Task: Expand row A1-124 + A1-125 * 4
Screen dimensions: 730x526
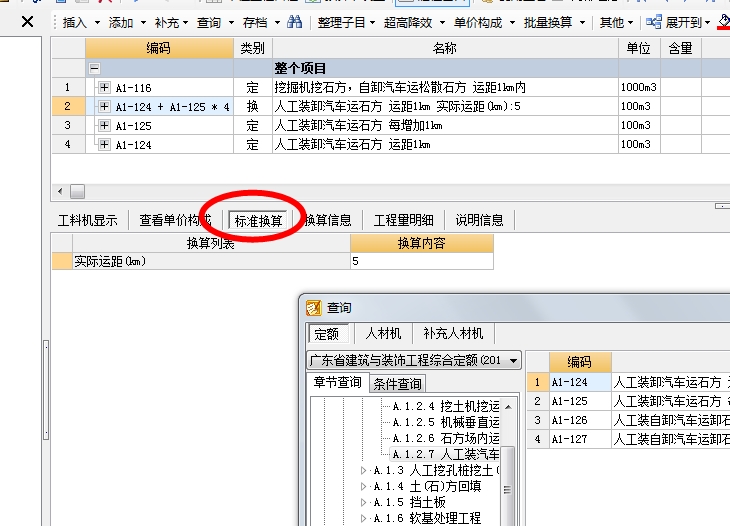Action: pyautogui.click(x=104, y=107)
